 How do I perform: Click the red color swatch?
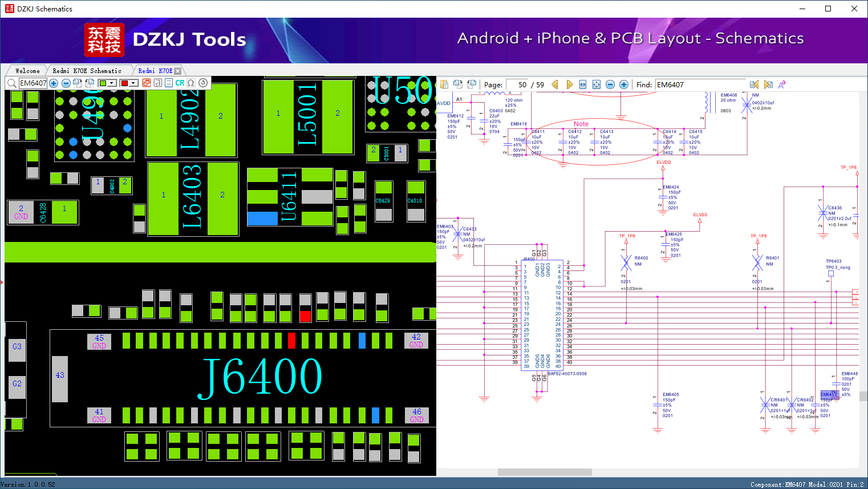pos(124,83)
